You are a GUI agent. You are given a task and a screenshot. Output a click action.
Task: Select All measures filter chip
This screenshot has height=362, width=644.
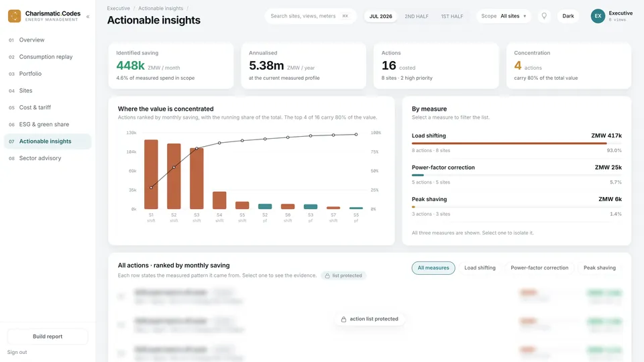click(x=433, y=268)
